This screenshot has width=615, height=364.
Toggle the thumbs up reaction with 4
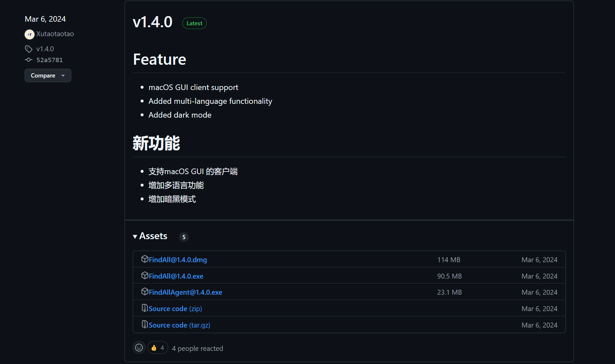[158, 348]
